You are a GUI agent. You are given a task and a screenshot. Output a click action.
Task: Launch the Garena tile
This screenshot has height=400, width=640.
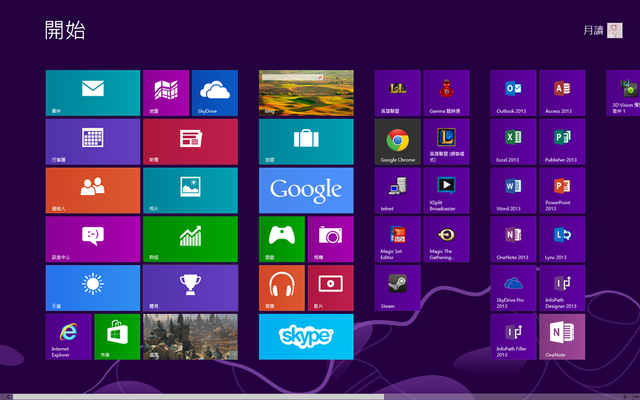[x=446, y=93]
